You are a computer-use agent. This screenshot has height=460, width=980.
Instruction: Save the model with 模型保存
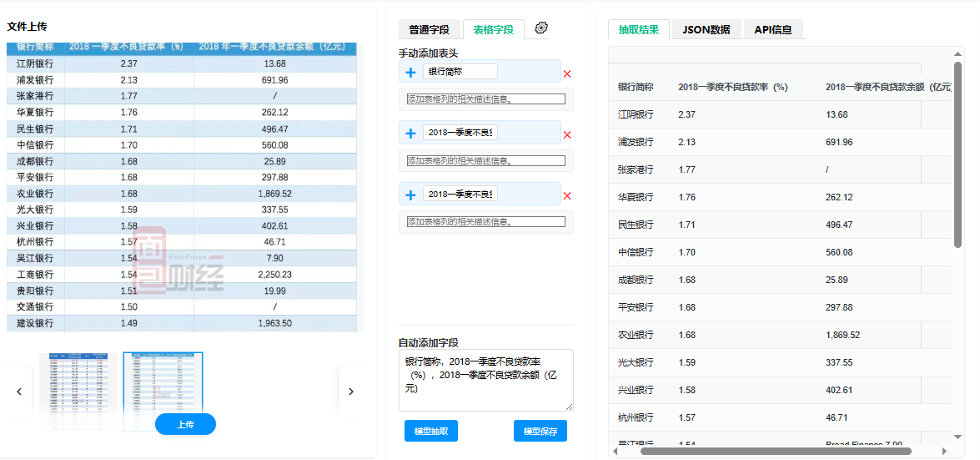click(540, 432)
